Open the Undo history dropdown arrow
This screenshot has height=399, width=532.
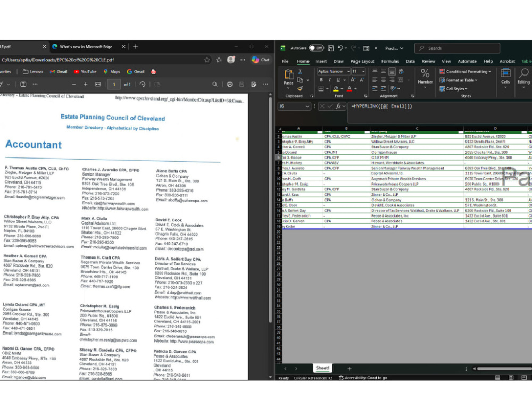[x=346, y=48]
